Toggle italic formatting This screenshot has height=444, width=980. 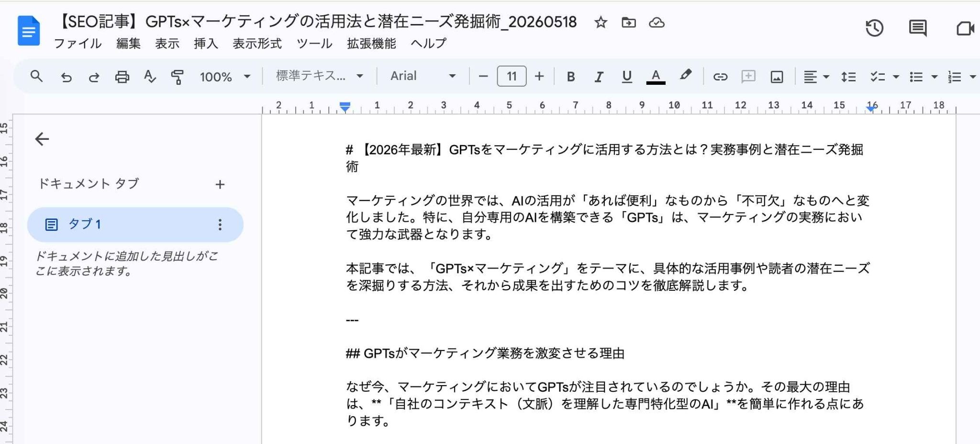598,77
